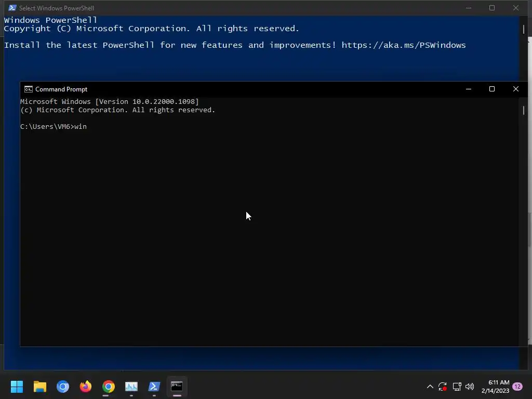Click the '(c) Microsoft Corporation' line in Command Prompt
Image resolution: width=532 pixels, height=399 pixels.
click(x=117, y=110)
